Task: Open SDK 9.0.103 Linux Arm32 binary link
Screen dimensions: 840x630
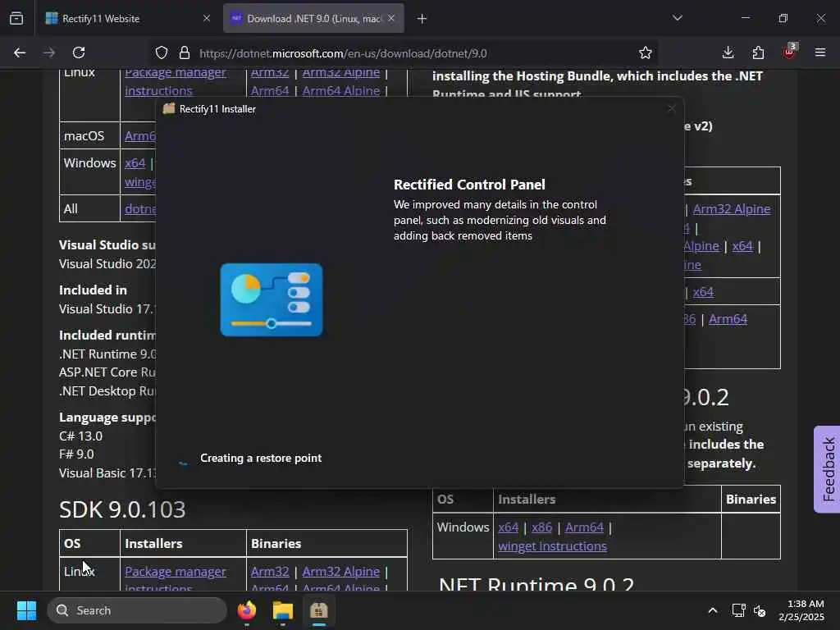Action: pos(270,571)
